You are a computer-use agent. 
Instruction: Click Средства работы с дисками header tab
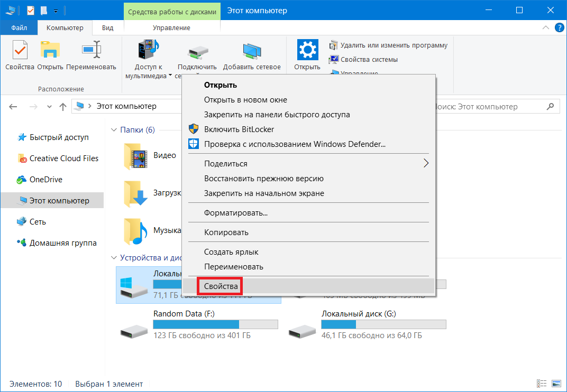(172, 12)
